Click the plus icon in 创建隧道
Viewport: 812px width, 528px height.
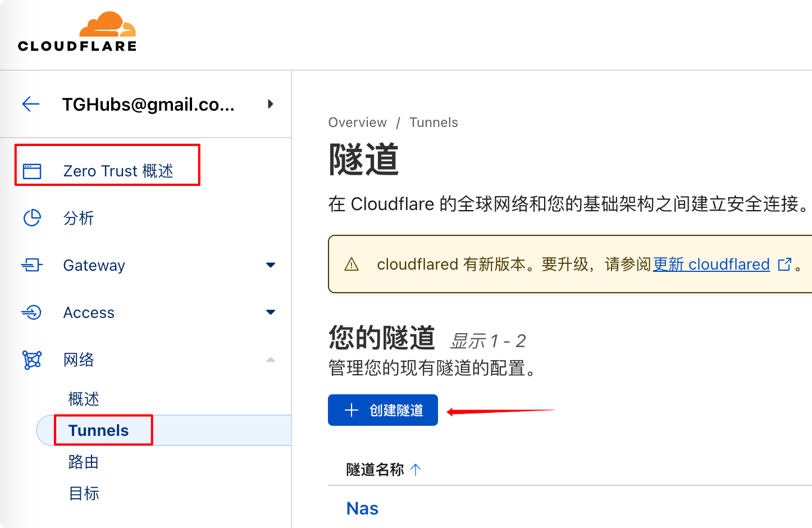click(x=352, y=410)
